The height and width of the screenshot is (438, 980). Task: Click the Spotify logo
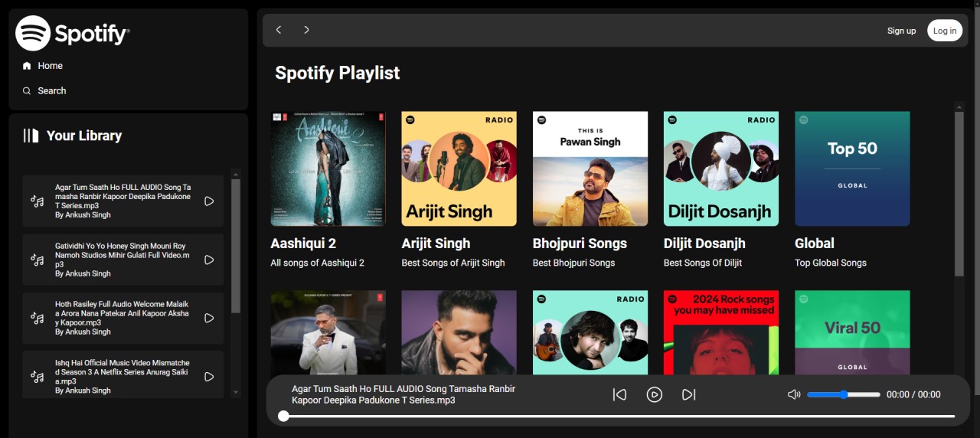pyautogui.click(x=73, y=34)
